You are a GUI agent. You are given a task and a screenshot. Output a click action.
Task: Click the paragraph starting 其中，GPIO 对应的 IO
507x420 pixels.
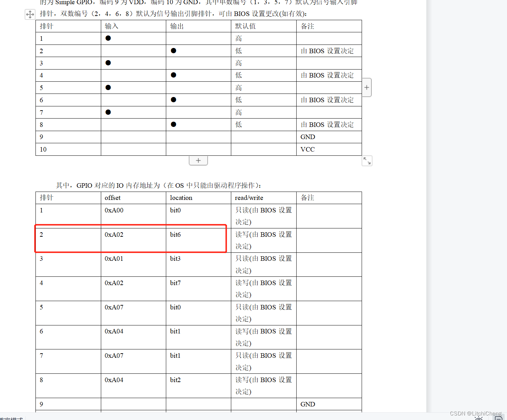[x=159, y=185]
